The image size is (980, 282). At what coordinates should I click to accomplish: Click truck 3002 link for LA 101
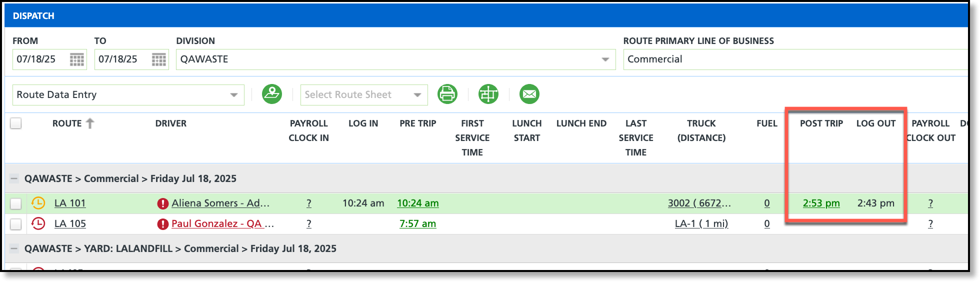699,203
